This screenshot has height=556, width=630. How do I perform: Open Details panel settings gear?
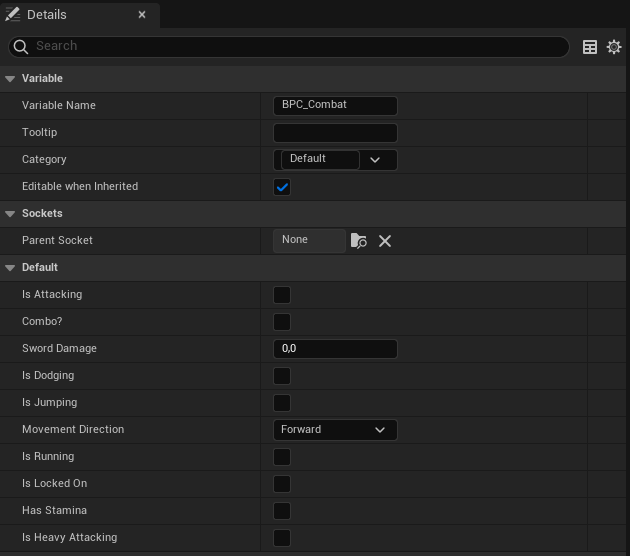[614, 47]
